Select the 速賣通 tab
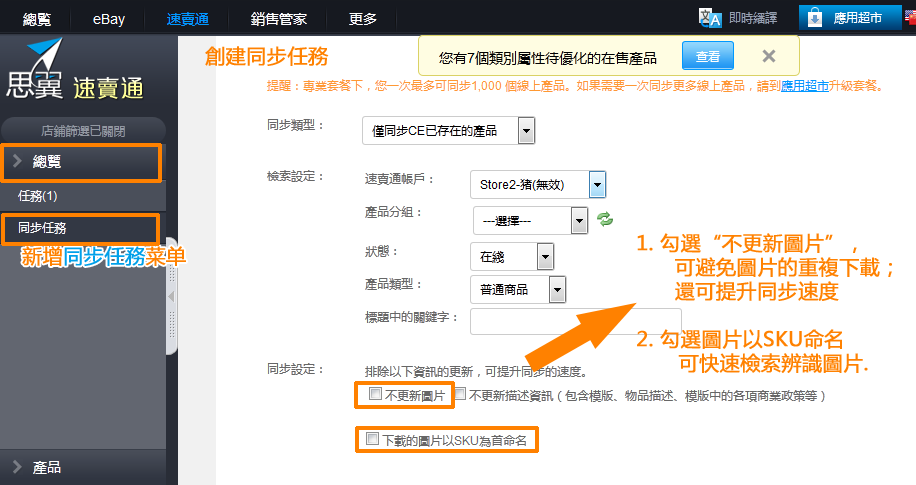Screen dimensions: 916x485 point(188,19)
